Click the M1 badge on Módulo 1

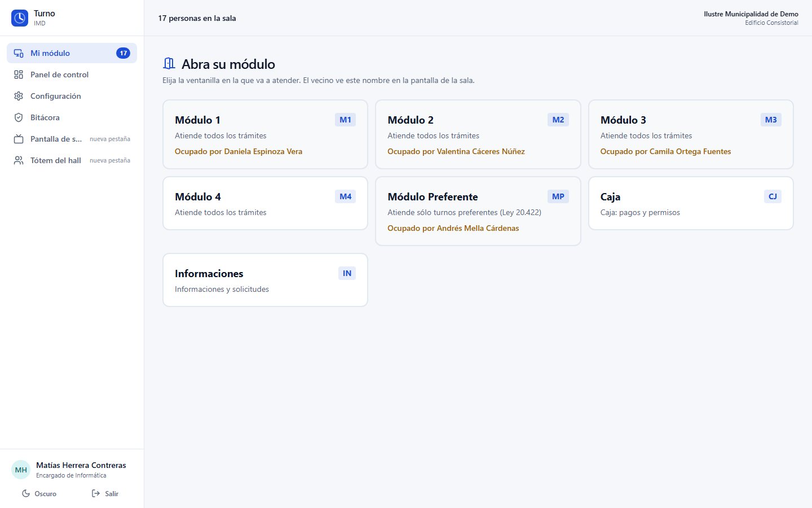tap(345, 120)
